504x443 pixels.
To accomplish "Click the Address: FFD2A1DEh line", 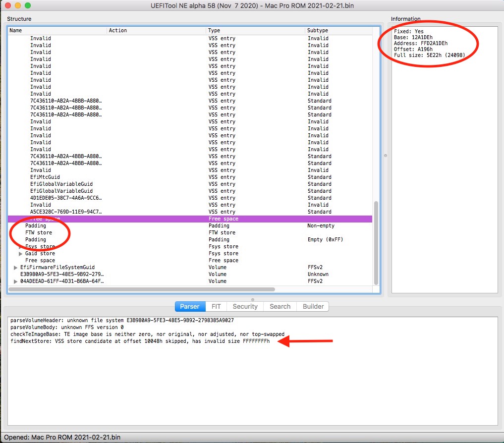I will 421,44.
